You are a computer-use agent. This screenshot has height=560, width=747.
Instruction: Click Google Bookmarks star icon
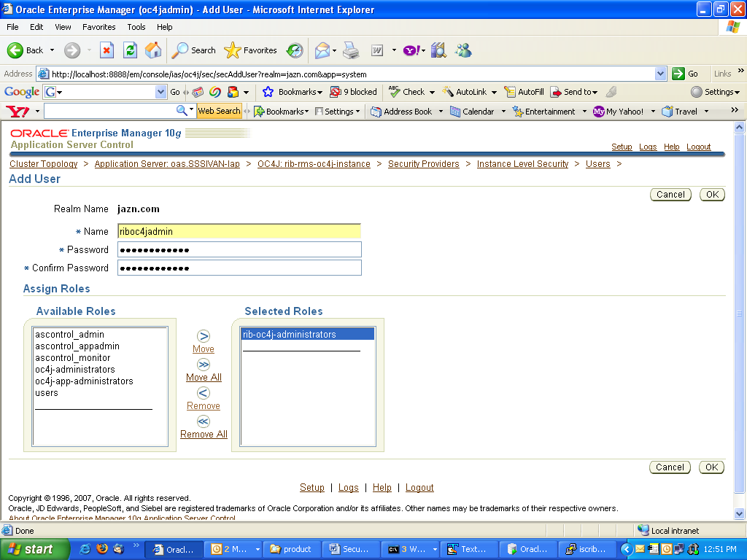[x=268, y=91]
